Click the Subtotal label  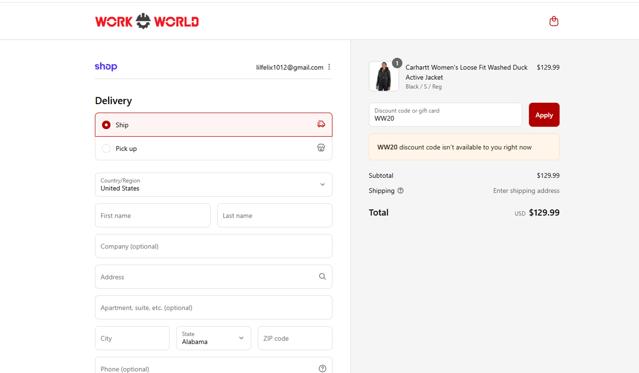(381, 175)
